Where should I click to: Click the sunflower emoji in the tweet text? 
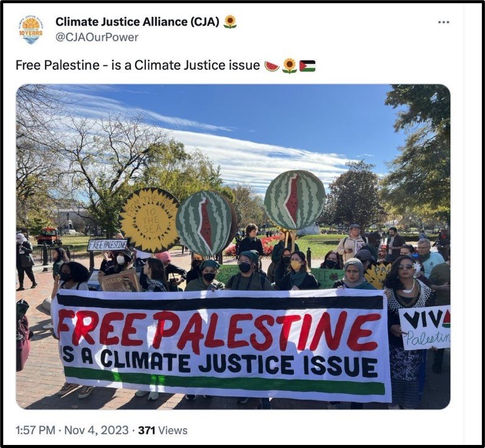coord(289,66)
